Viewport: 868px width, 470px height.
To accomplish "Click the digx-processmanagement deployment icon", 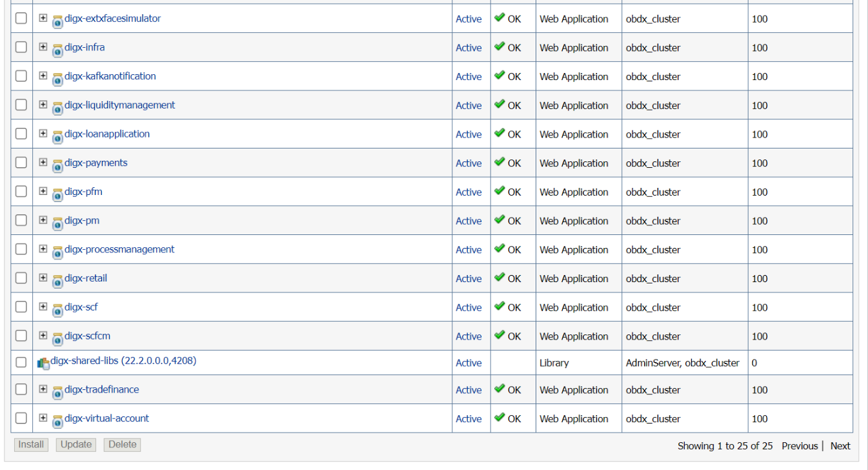I will 57,252.
